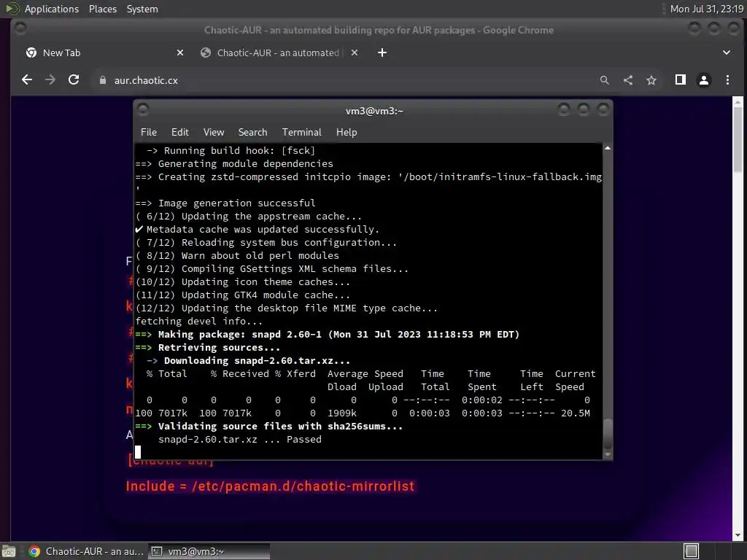The image size is (747, 560).
Task: Click the terminal scrollbar thumb
Action: [608, 433]
